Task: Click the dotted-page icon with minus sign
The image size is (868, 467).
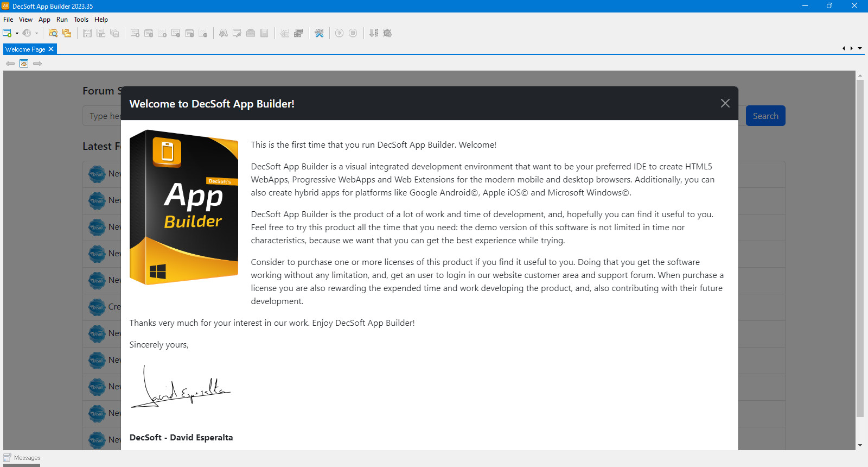Action: coord(203,33)
